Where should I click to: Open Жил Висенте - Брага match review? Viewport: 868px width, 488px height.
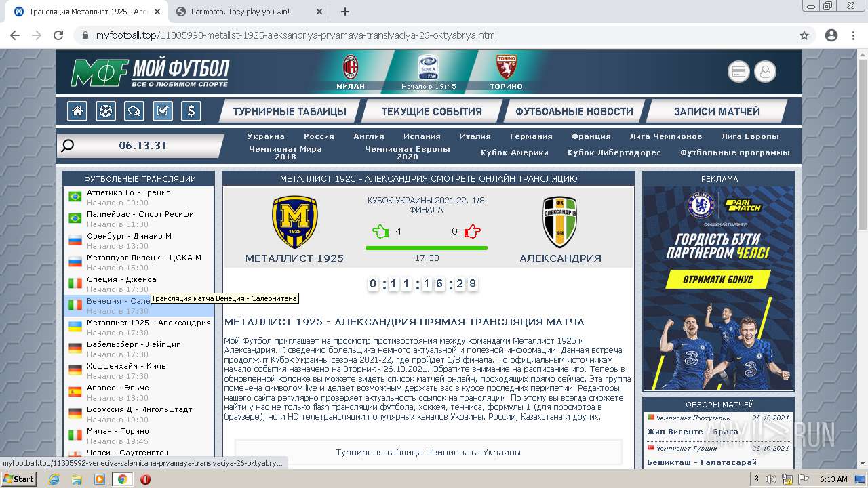tap(692, 432)
